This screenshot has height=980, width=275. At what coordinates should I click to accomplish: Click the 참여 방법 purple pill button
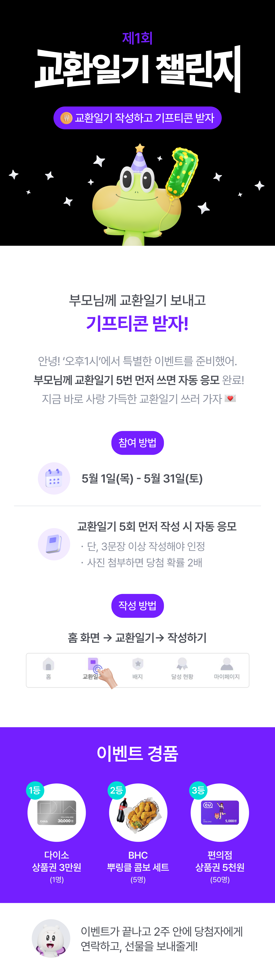tap(138, 443)
